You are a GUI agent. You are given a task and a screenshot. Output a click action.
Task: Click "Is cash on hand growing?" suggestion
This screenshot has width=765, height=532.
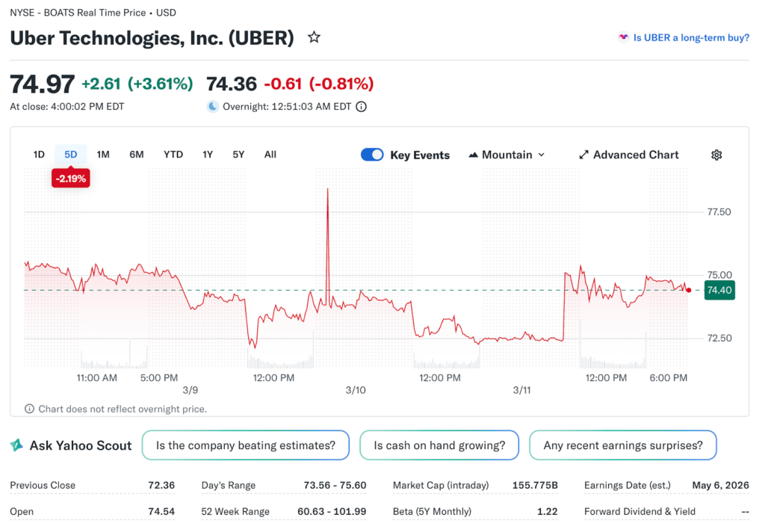(439, 445)
